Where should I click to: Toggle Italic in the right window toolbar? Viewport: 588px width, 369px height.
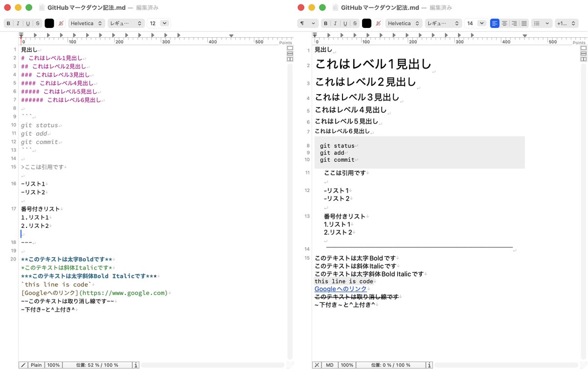(335, 23)
